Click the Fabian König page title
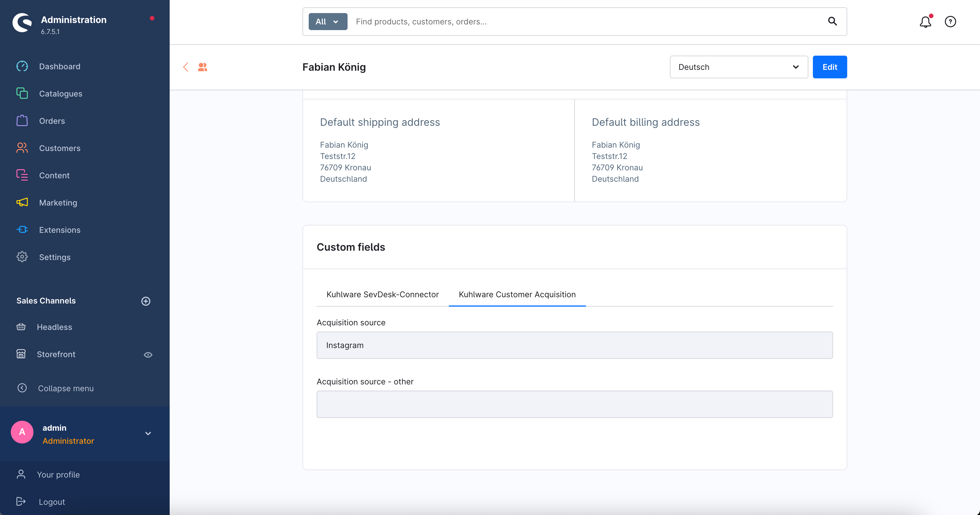Screen dimensions: 980x515 [334, 67]
